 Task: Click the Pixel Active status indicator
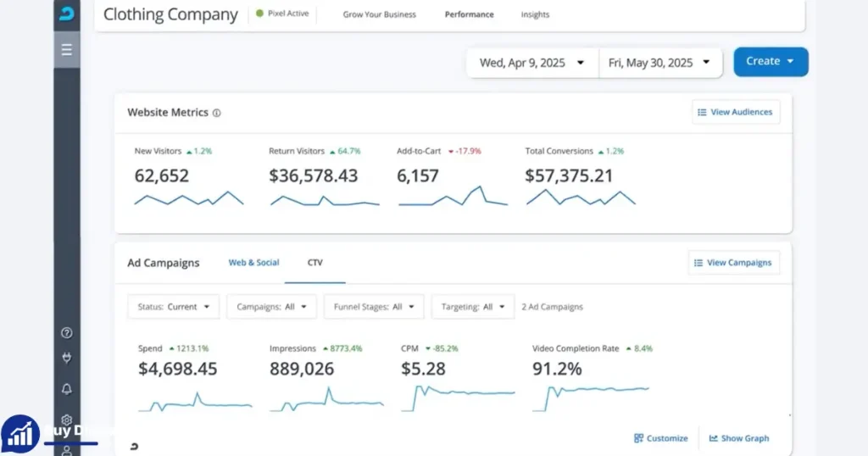point(282,14)
